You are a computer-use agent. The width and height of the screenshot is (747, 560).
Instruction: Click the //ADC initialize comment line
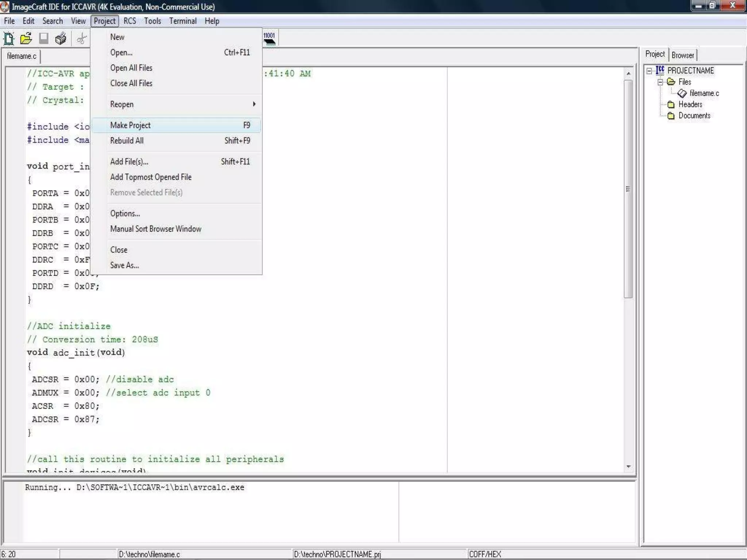[69, 326]
